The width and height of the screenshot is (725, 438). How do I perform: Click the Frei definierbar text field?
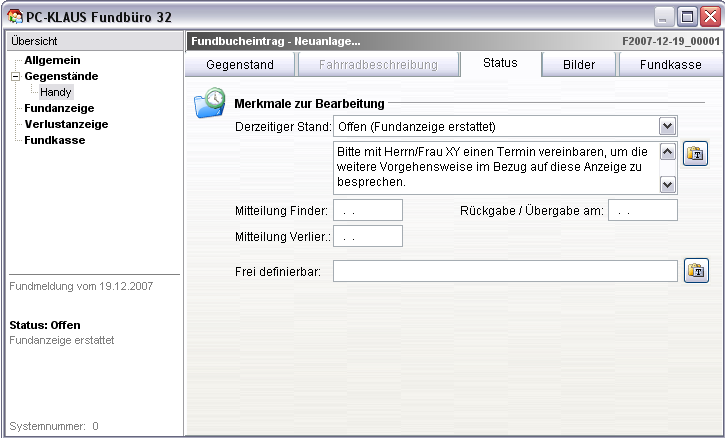coord(505,271)
